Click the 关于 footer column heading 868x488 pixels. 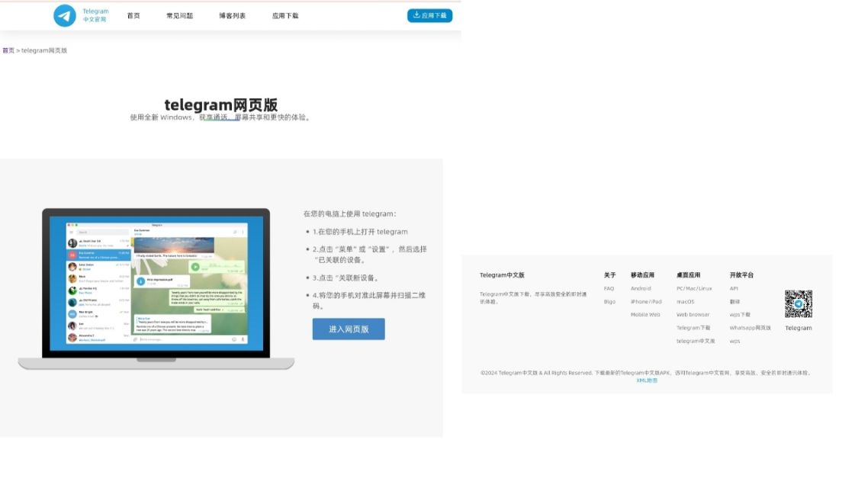pyautogui.click(x=609, y=275)
